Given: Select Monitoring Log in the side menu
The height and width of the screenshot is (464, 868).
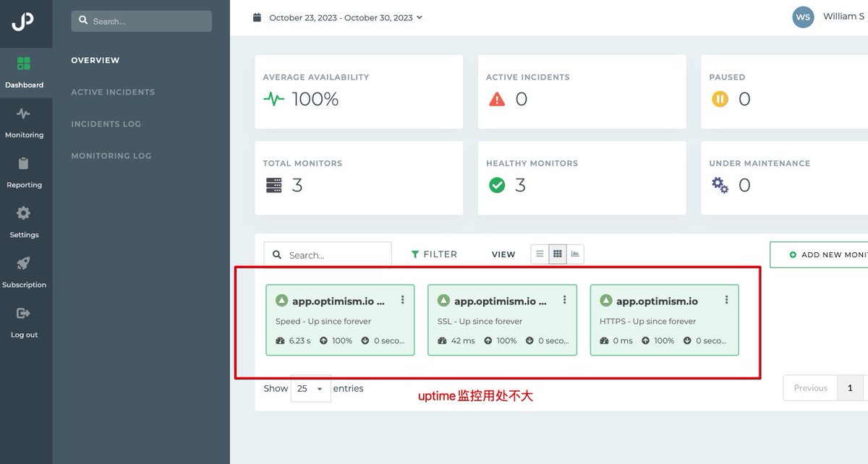Looking at the screenshot, I should click(x=111, y=155).
